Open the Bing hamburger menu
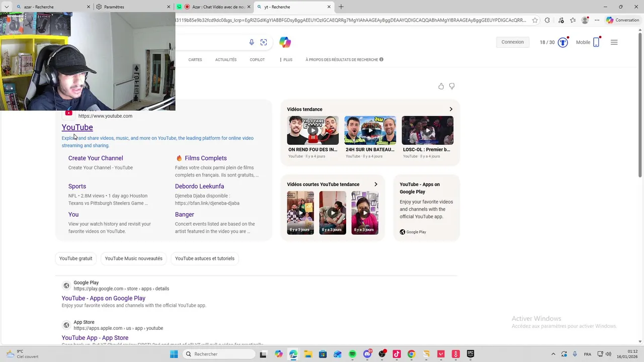644x362 pixels. point(614,42)
